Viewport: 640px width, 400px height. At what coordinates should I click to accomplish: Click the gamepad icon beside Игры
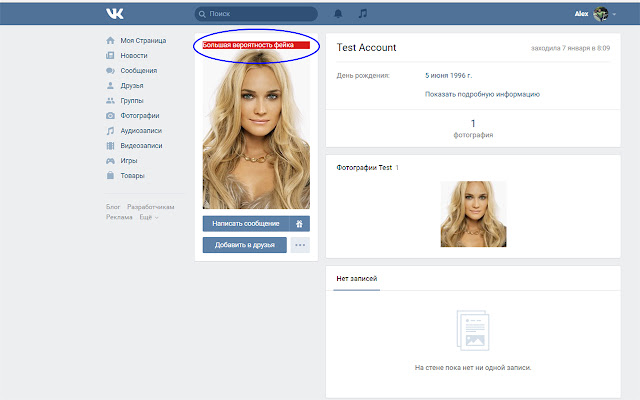pos(110,161)
